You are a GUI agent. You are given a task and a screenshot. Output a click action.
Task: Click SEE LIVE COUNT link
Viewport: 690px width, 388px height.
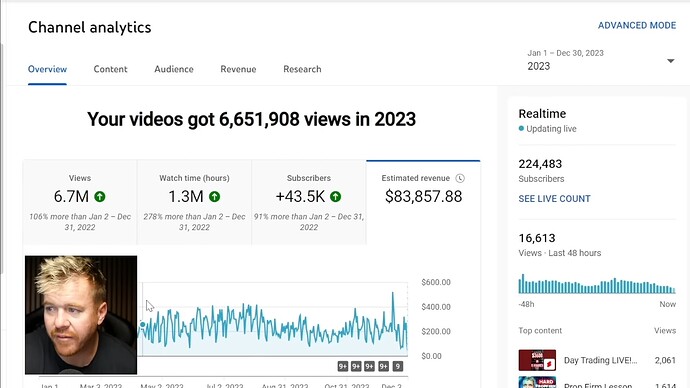click(554, 199)
